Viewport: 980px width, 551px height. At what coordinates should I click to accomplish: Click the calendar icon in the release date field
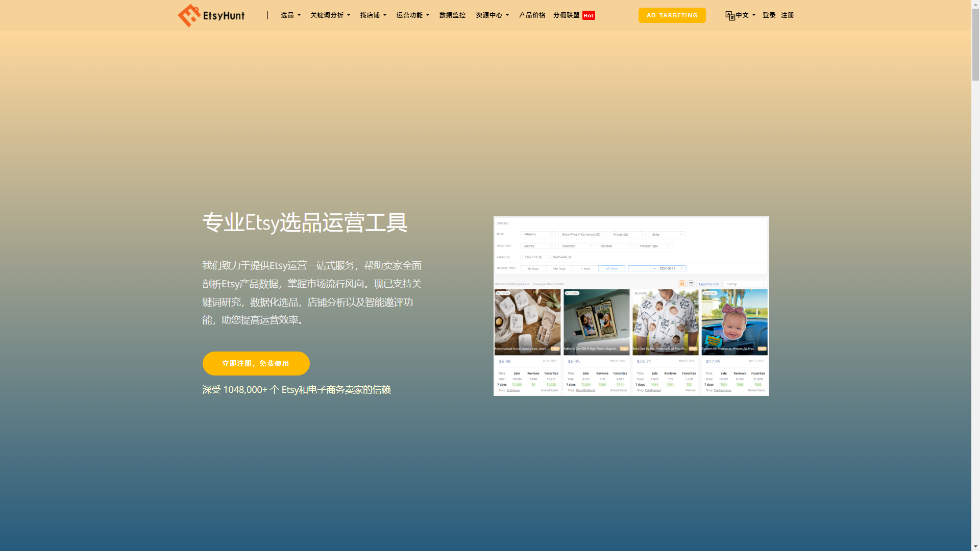tap(682, 268)
